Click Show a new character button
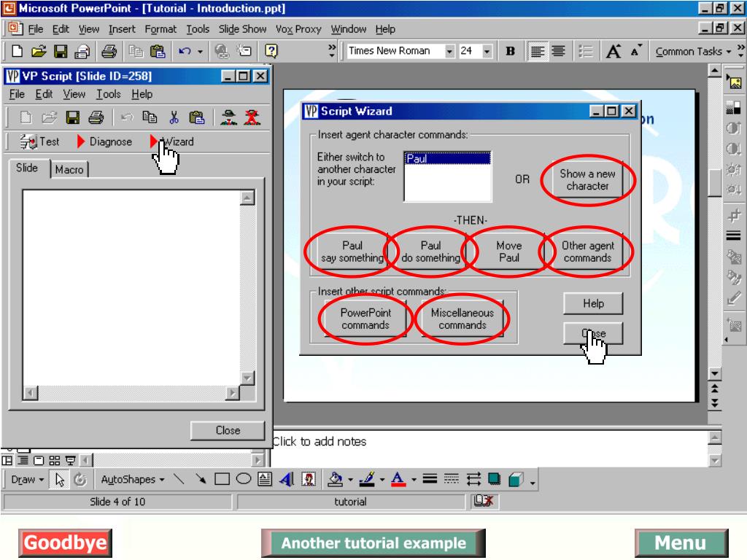This screenshot has width=747, height=560. coord(587,180)
